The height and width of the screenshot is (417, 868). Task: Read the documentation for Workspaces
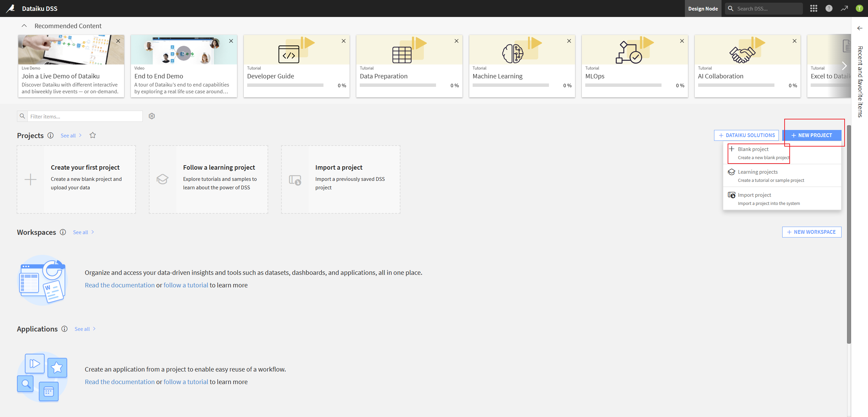pos(120,285)
